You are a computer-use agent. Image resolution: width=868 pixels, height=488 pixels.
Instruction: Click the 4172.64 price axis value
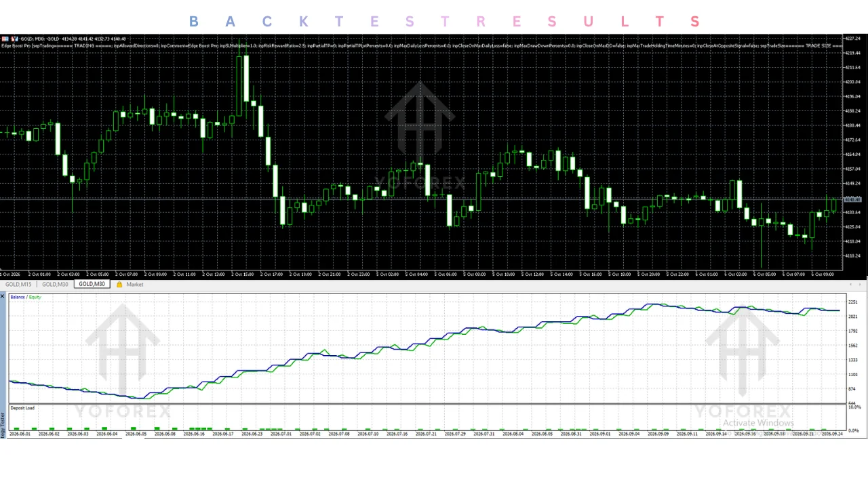point(852,140)
